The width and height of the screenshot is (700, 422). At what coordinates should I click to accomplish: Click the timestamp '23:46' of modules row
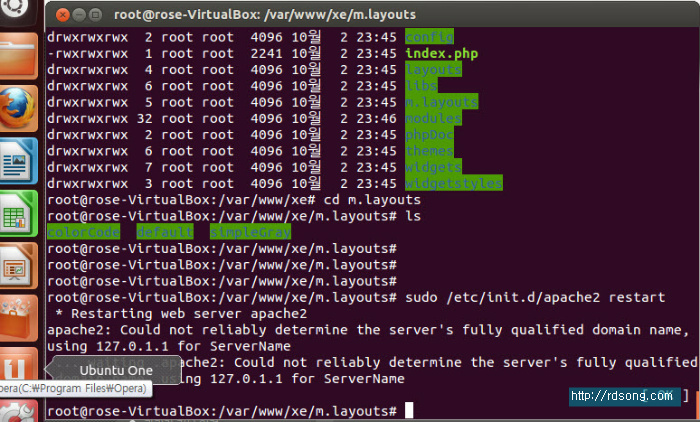376,118
